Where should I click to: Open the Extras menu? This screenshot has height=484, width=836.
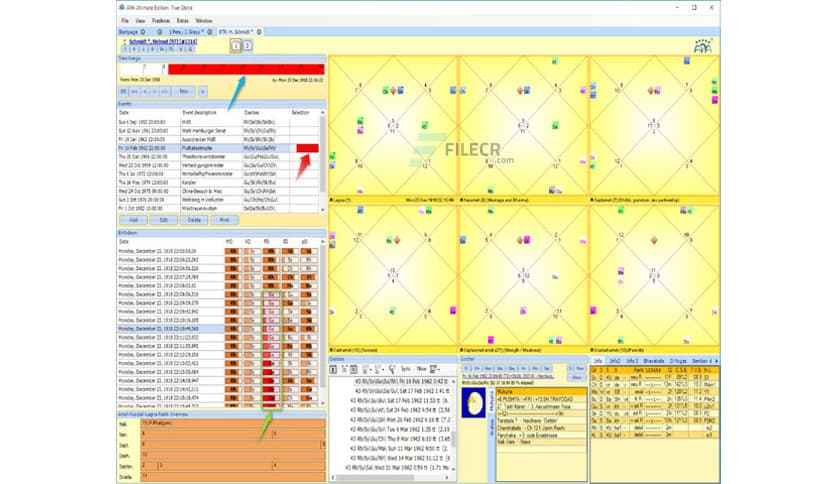tap(183, 21)
